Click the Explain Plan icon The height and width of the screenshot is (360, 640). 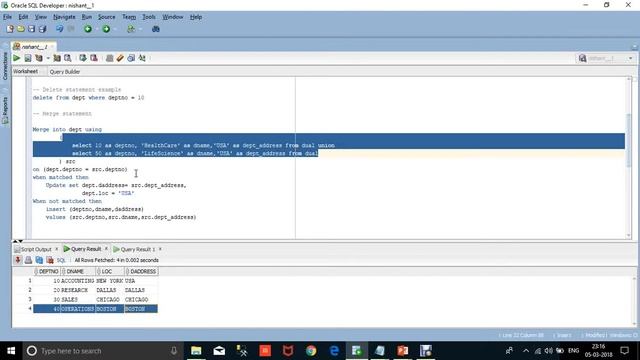pyautogui.click(x=39, y=58)
